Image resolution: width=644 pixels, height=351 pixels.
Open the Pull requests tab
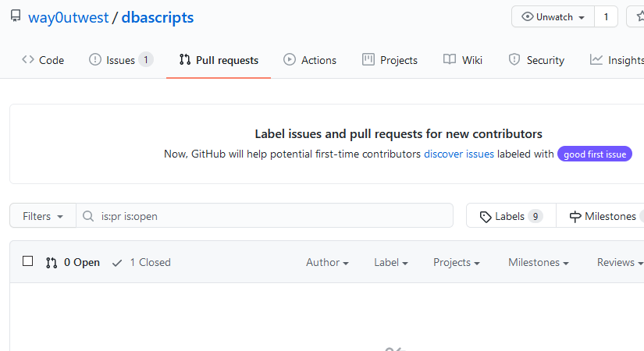click(219, 60)
